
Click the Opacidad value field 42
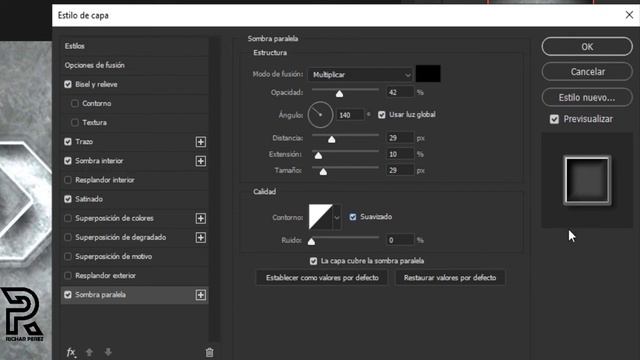point(399,93)
